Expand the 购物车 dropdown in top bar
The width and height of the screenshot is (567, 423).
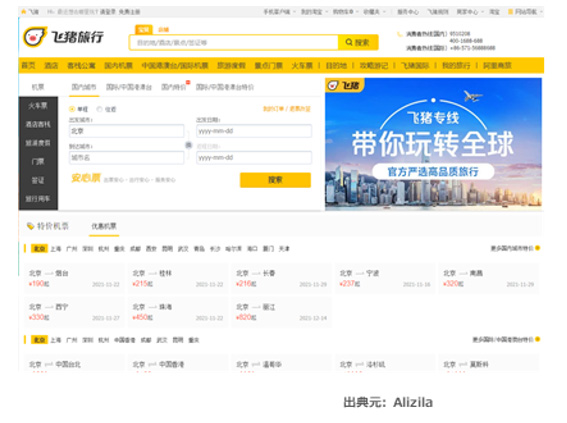pos(345,12)
